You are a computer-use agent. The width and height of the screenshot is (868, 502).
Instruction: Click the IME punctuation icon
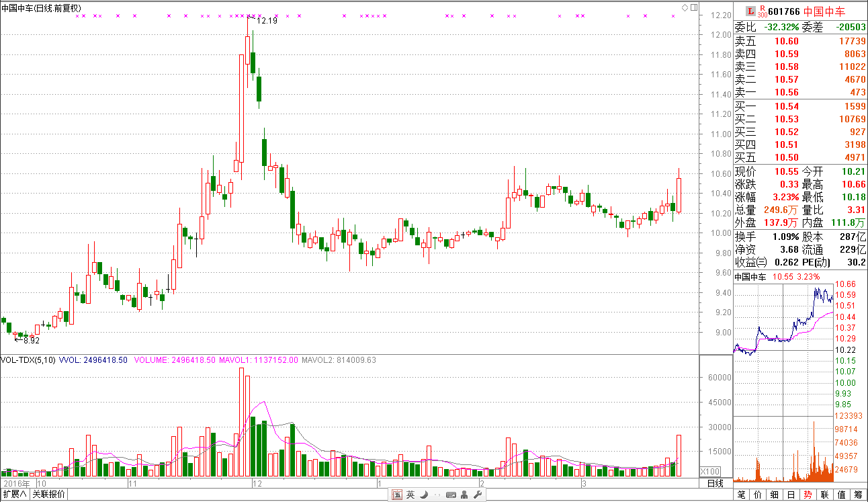click(x=437, y=495)
